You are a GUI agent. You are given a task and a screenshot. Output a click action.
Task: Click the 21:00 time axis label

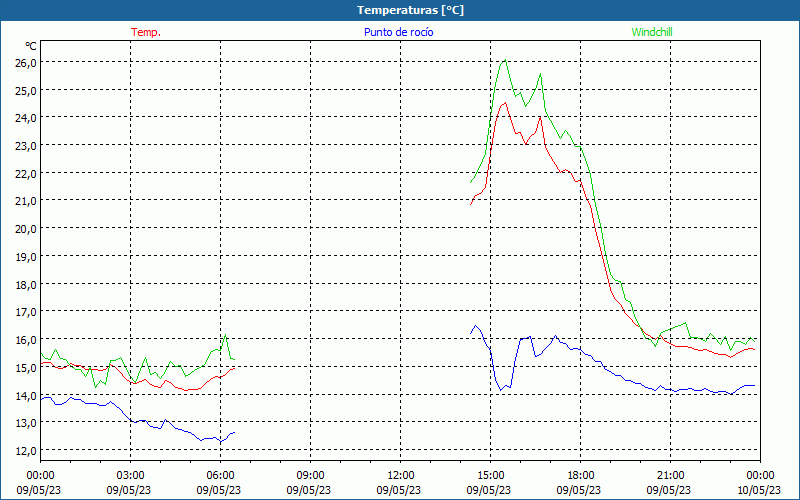pyautogui.click(x=670, y=476)
